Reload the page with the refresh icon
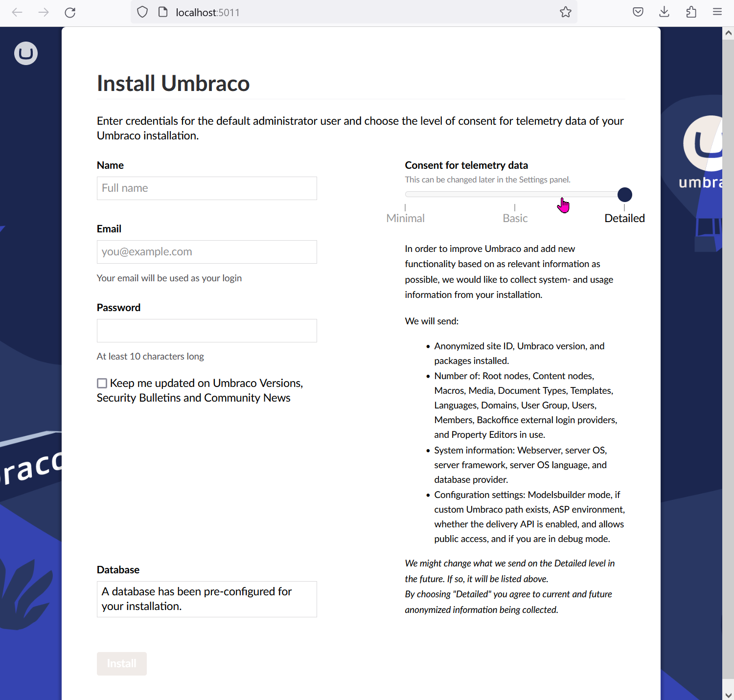Image resolution: width=734 pixels, height=700 pixels. tap(70, 12)
